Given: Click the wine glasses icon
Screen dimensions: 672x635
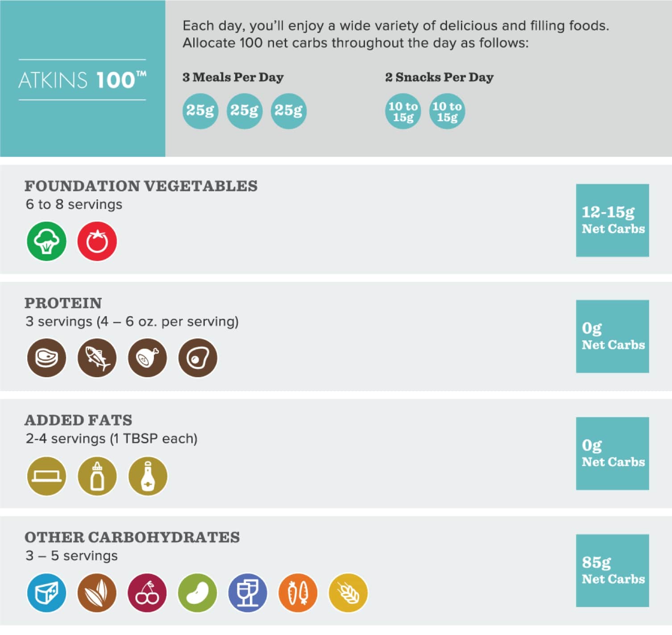Looking at the screenshot, I should coord(248,593).
